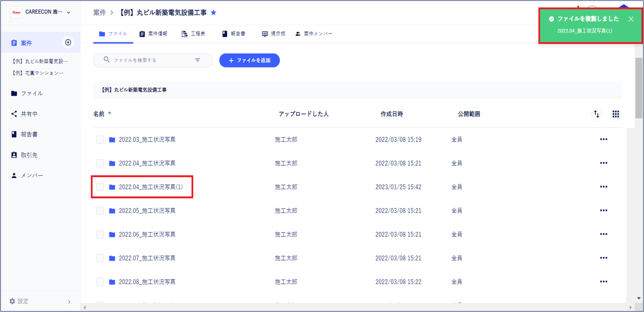
Task: Click the CAREECON logo icon
Action: pyautogui.click(x=16, y=12)
